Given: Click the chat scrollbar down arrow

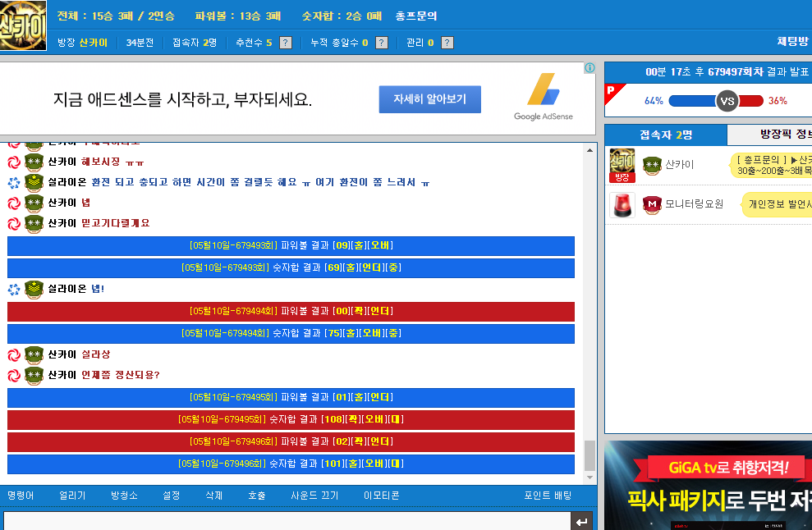Looking at the screenshot, I should pyautogui.click(x=590, y=477).
